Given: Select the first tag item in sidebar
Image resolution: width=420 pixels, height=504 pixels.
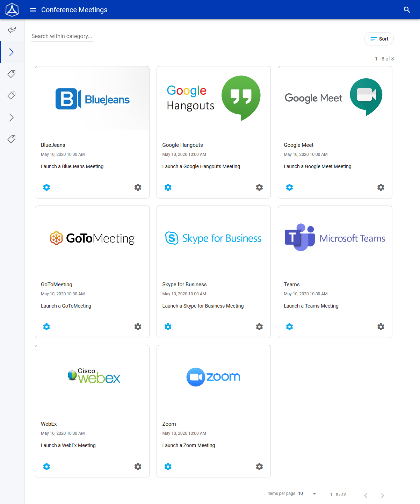Looking at the screenshot, I should [12, 74].
